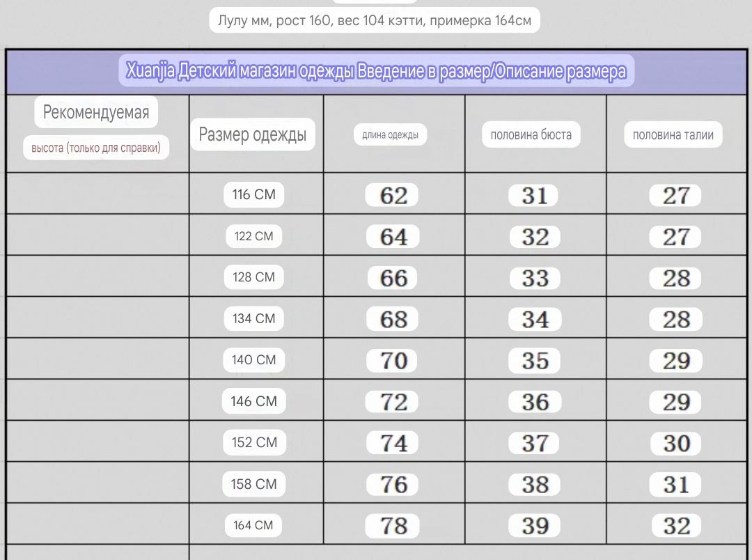Click the 'половина талии' column header
Image resolution: width=752 pixels, height=560 pixels.
click(x=673, y=135)
